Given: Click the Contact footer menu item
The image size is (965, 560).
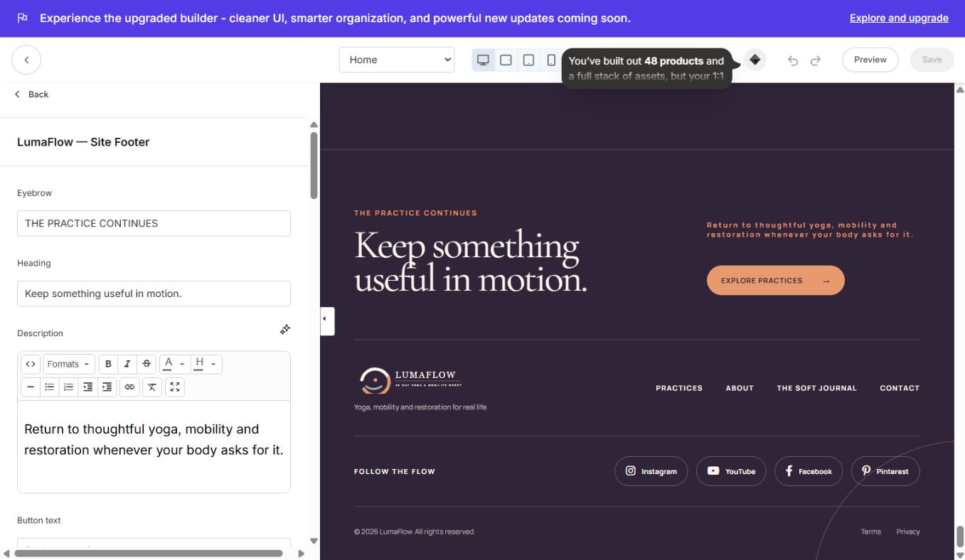Looking at the screenshot, I should [x=900, y=388].
